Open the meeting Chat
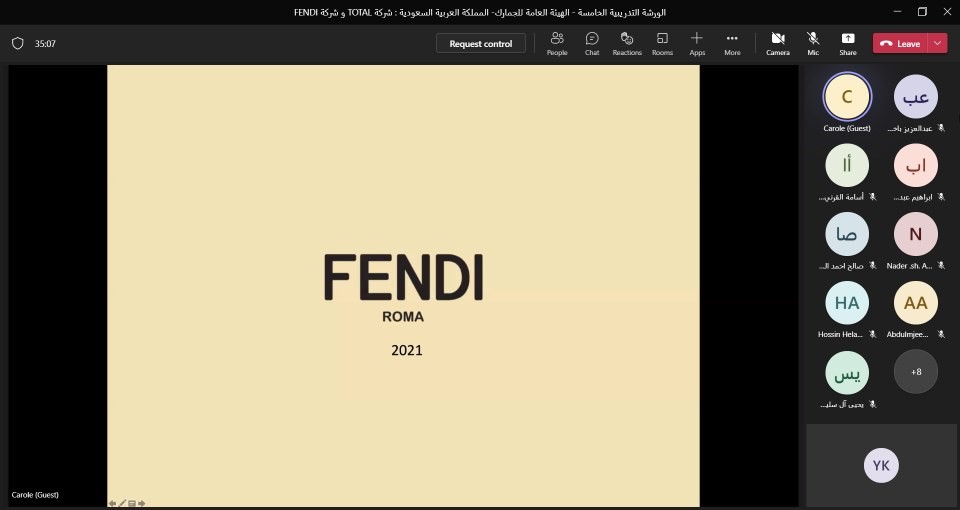The height and width of the screenshot is (510, 960). (x=592, y=43)
